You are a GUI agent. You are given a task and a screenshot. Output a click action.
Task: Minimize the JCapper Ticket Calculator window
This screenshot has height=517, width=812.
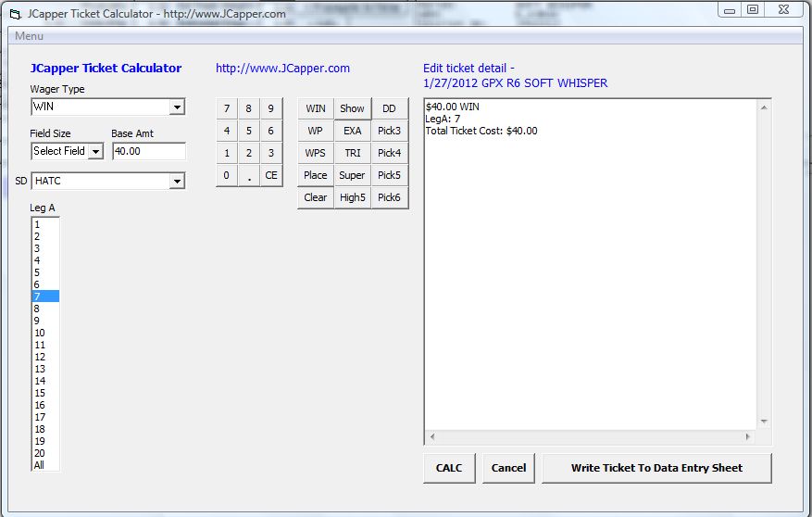(730, 10)
